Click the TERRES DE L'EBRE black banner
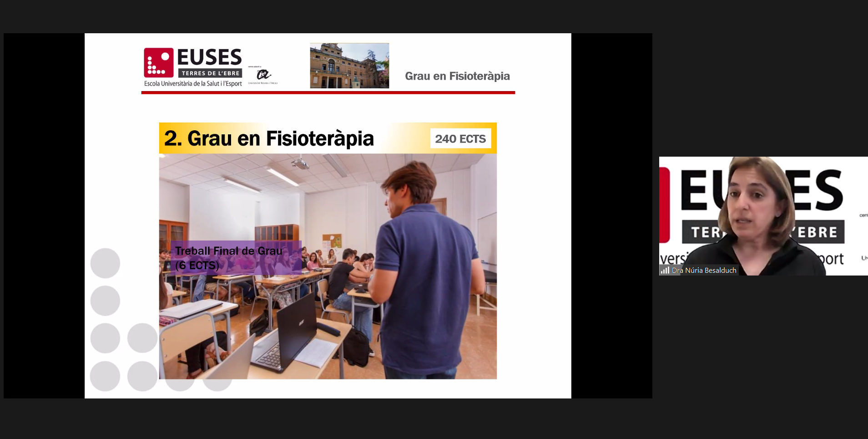Screen dimensions: 868x439 tap(210, 73)
